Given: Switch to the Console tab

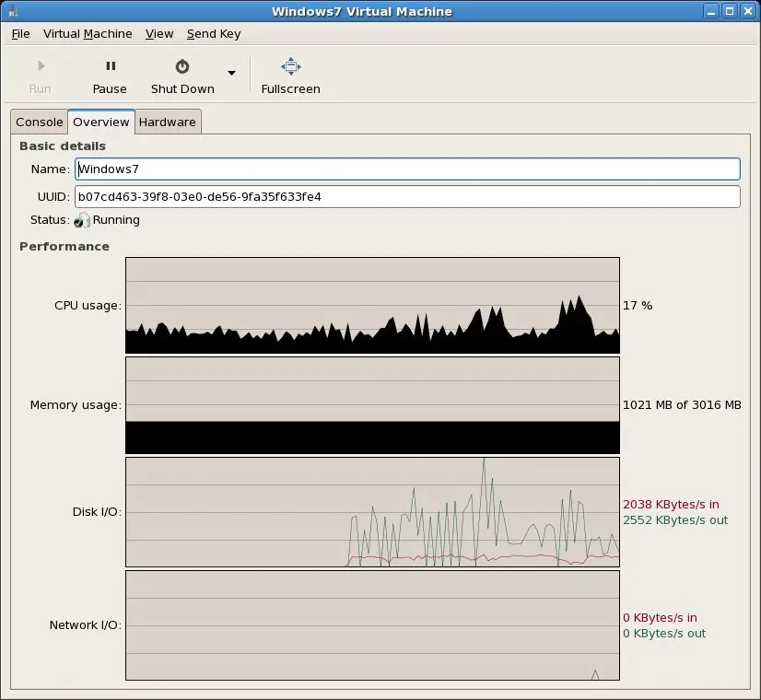Looking at the screenshot, I should click(40, 122).
